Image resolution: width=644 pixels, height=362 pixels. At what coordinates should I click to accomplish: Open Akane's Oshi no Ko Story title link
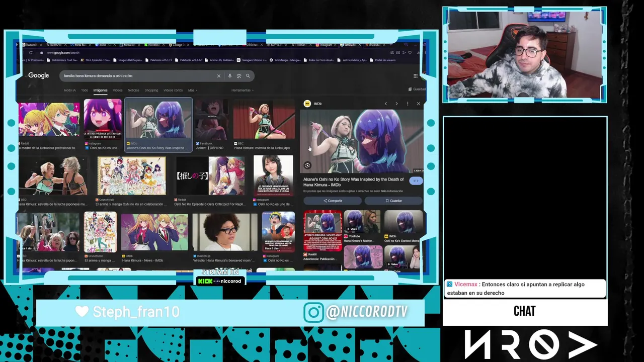point(353,182)
